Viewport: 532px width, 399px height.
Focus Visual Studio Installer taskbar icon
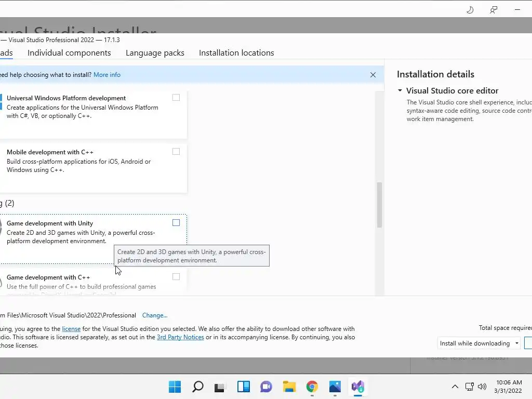tap(357, 387)
